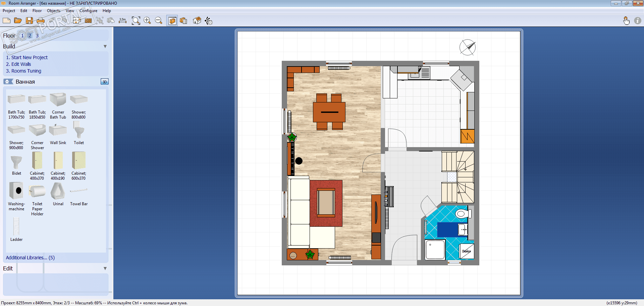The height and width of the screenshot is (306, 644).
Task: Expand the Edit panel arrow at the bottom
Action: pyautogui.click(x=105, y=268)
